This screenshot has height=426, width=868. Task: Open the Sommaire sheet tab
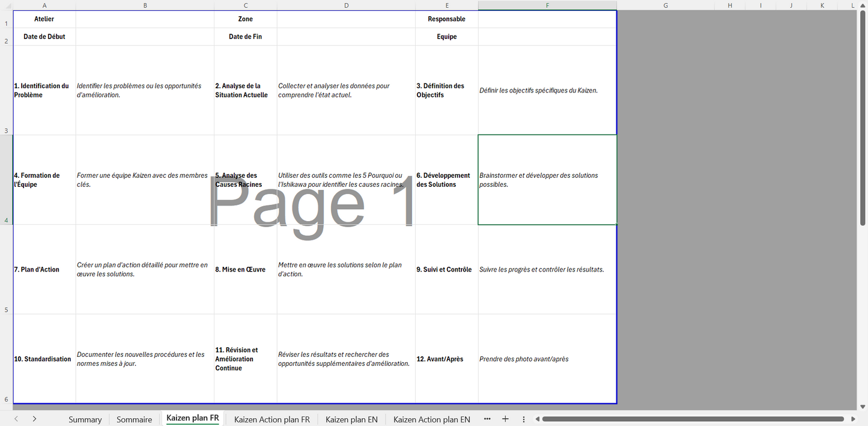pos(134,419)
